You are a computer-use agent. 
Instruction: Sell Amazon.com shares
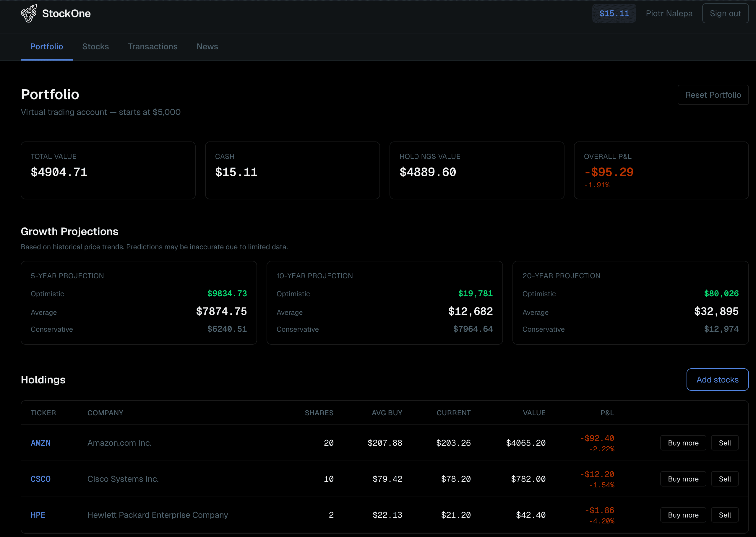(x=725, y=443)
